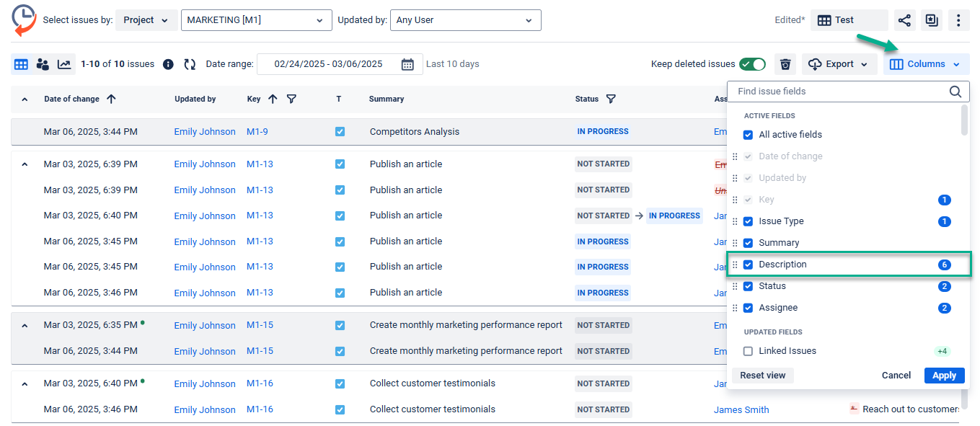Collapse the M1-15 issue group

[25, 326]
